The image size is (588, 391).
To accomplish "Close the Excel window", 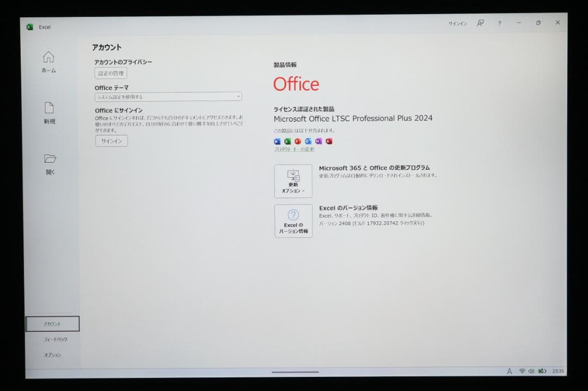I will tap(558, 22).
